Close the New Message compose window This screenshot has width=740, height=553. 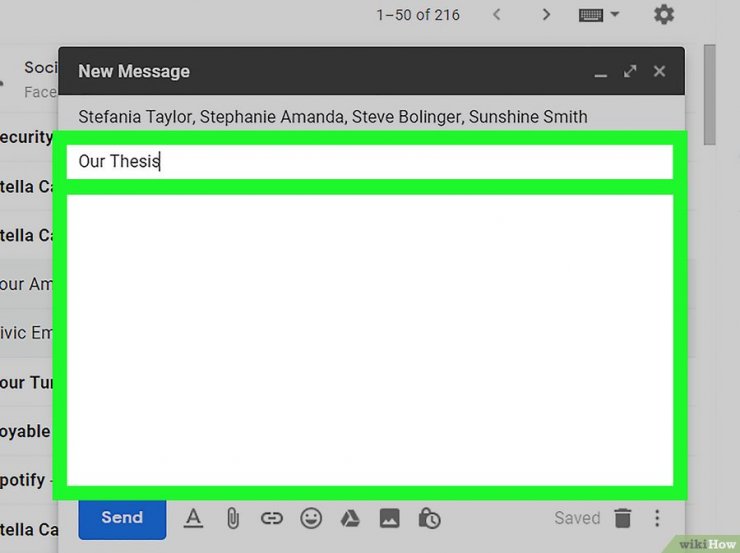tap(659, 71)
